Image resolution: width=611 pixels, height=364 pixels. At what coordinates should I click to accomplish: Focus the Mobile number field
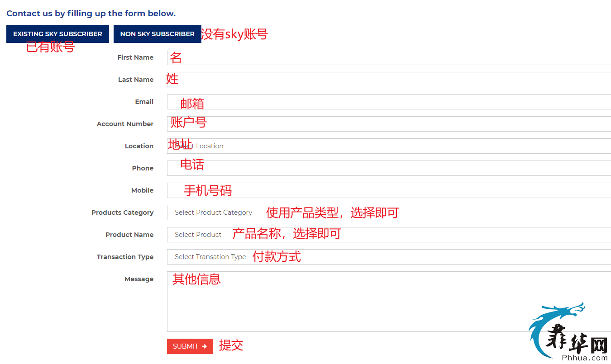[389, 190]
